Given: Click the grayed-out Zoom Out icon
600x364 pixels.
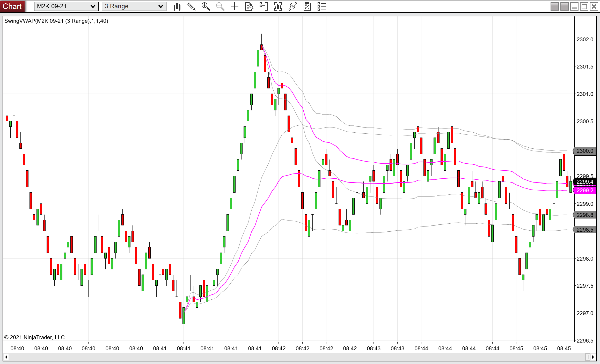Looking at the screenshot, I should [220, 6].
